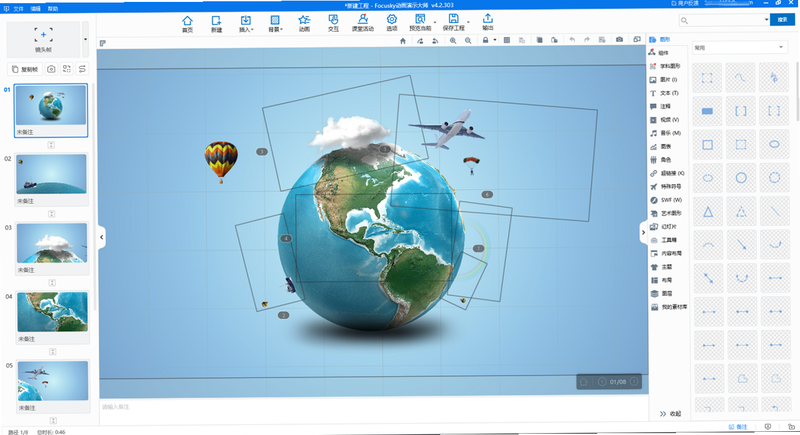Screen dimensions: 800x435
Task: Click the zoom-in magnifier icon above canvas
Action: (453, 40)
